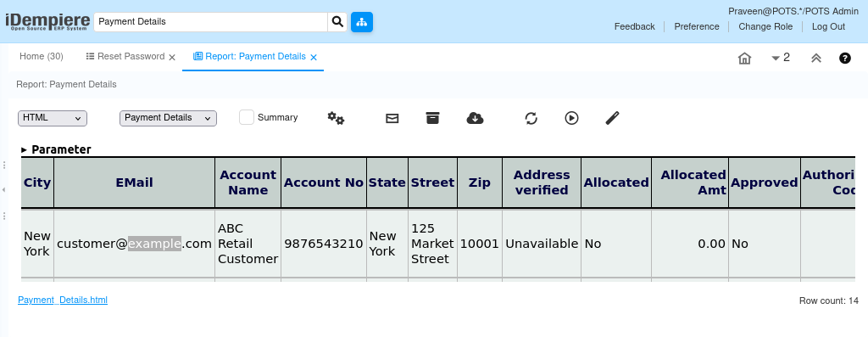Click the Street column header
The image size is (868, 337).
coord(433,183)
